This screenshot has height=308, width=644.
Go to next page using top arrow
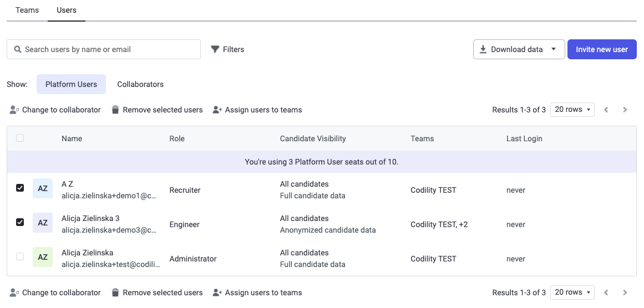click(625, 110)
